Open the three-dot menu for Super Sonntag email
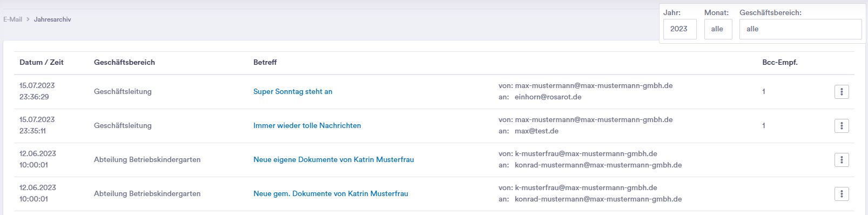This screenshot has height=215, width=868. click(842, 92)
